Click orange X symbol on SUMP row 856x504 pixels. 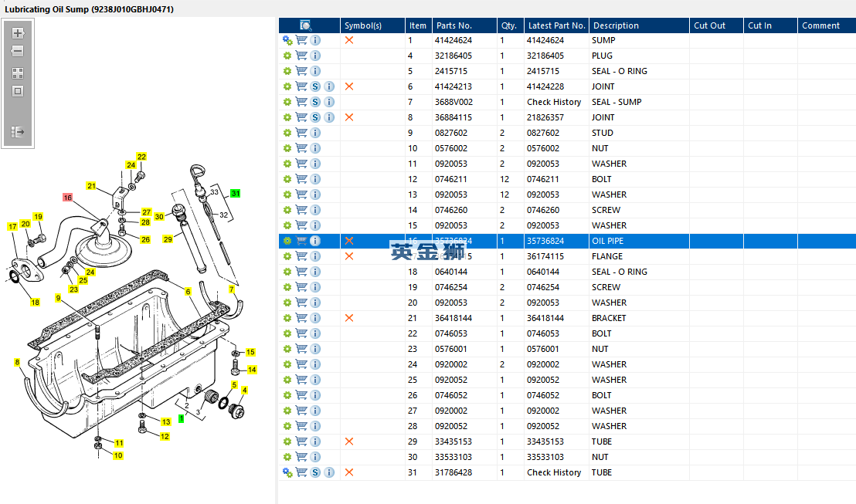(x=349, y=40)
